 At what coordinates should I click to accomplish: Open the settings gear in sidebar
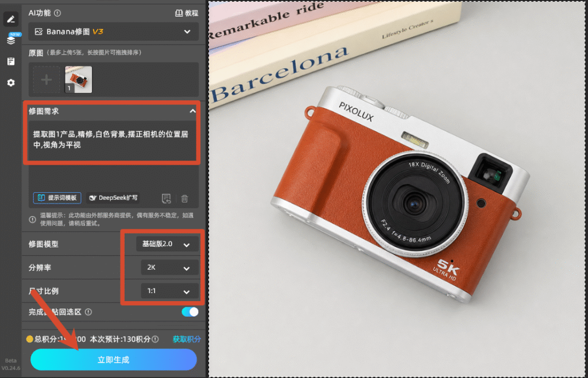11,83
